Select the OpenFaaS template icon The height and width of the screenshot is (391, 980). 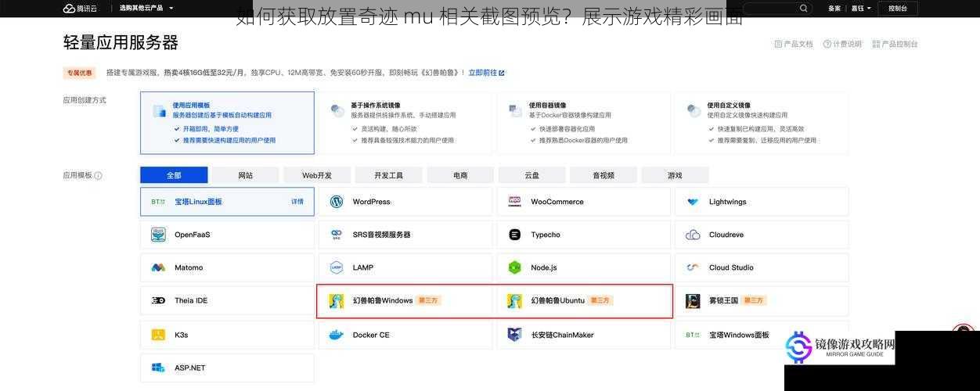pyautogui.click(x=158, y=235)
